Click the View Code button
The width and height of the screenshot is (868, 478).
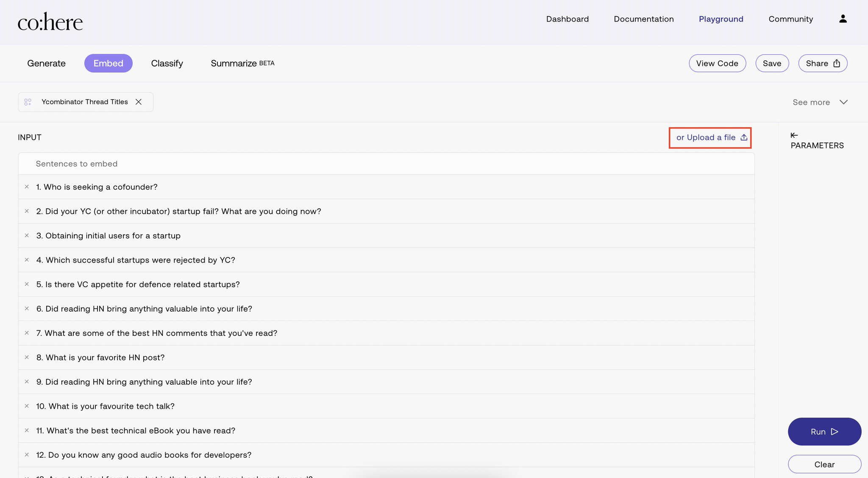pos(717,63)
